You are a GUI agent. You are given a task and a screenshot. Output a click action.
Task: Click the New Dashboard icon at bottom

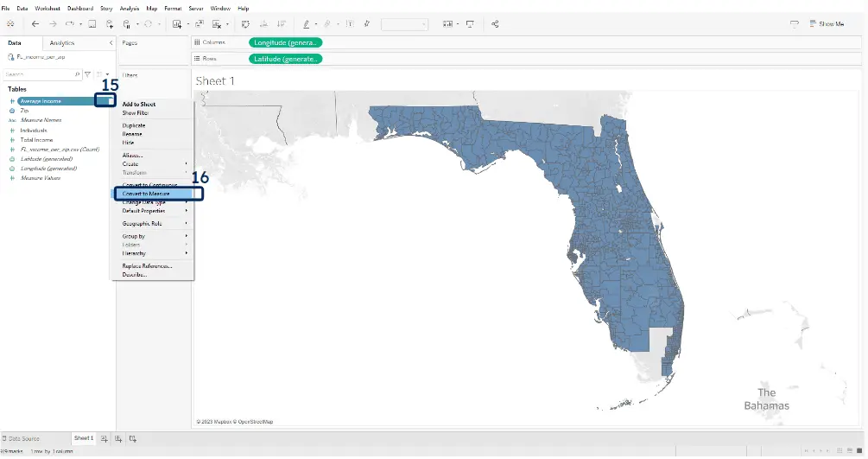(x=119, y=439)
